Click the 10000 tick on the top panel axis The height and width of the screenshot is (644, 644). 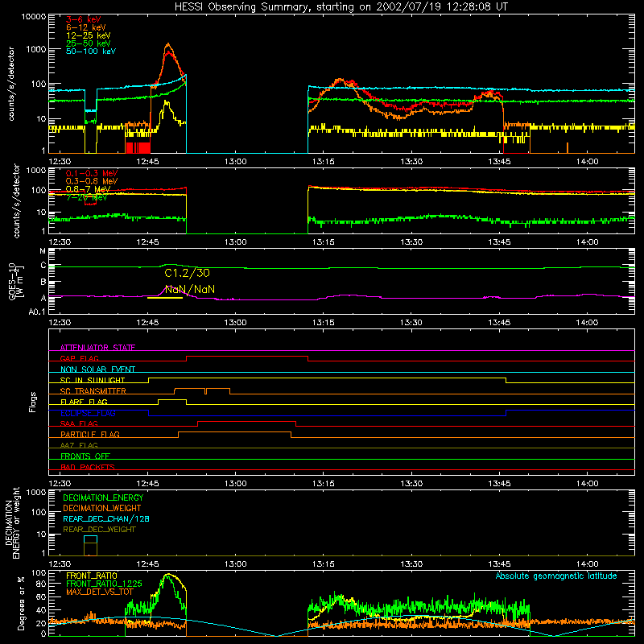point(34,17)
